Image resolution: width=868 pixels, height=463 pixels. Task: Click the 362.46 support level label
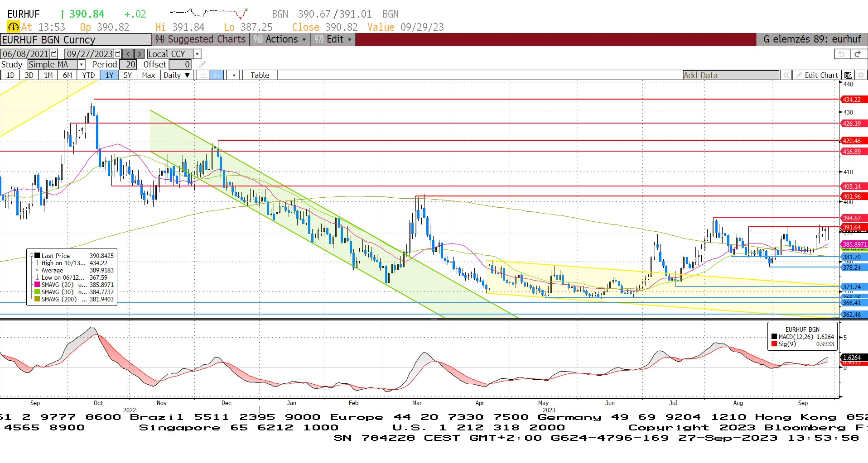pos(854,315)
